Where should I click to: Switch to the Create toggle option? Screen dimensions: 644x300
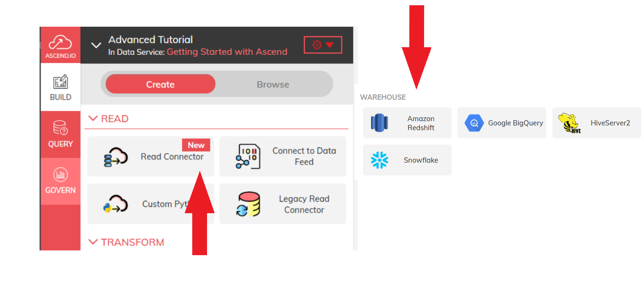(160, 84)
